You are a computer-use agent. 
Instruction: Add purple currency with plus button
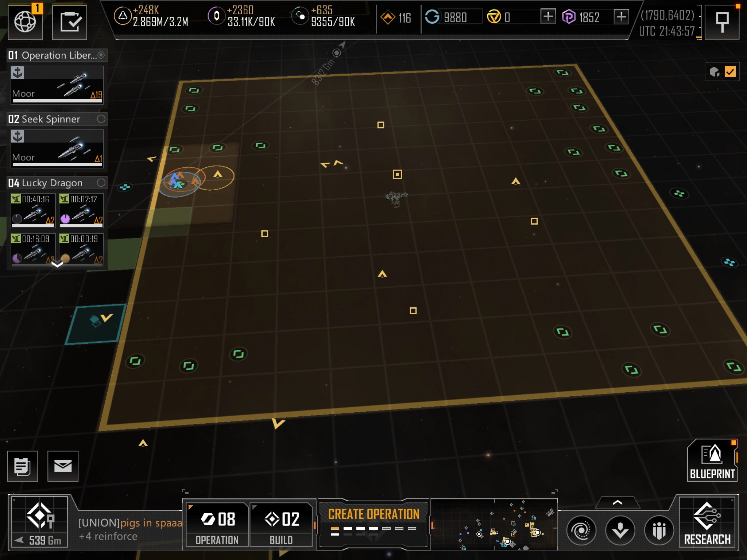[621, 17]
